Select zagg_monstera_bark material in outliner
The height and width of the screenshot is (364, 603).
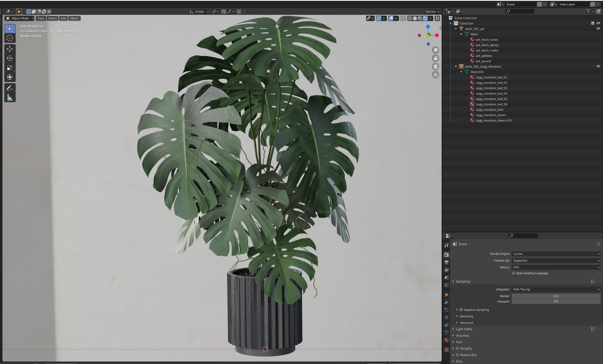[x=489, y=110]
